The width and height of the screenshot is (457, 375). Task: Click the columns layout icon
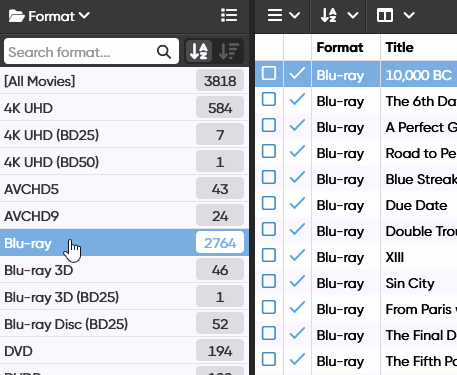click(x=385, y=15)
